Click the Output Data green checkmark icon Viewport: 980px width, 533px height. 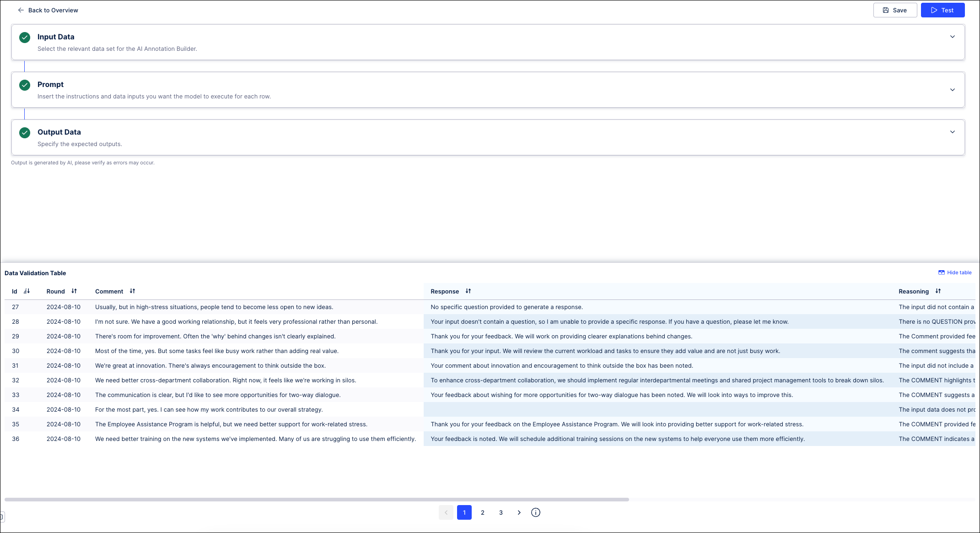(25, 133)
